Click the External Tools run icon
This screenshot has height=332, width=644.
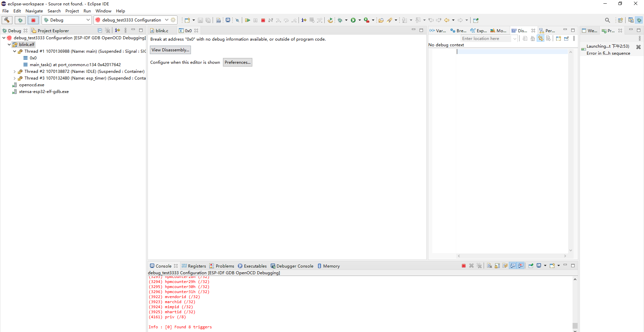367,20
